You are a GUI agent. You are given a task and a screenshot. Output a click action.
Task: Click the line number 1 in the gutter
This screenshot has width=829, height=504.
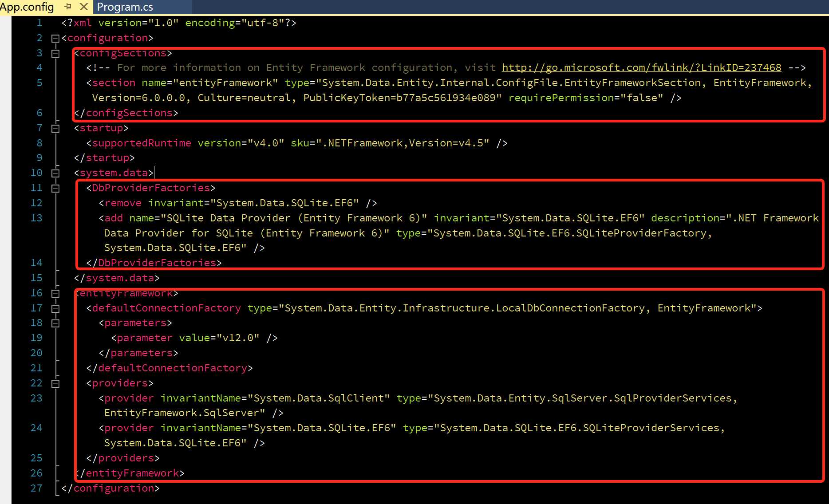(x=39, y=23)
